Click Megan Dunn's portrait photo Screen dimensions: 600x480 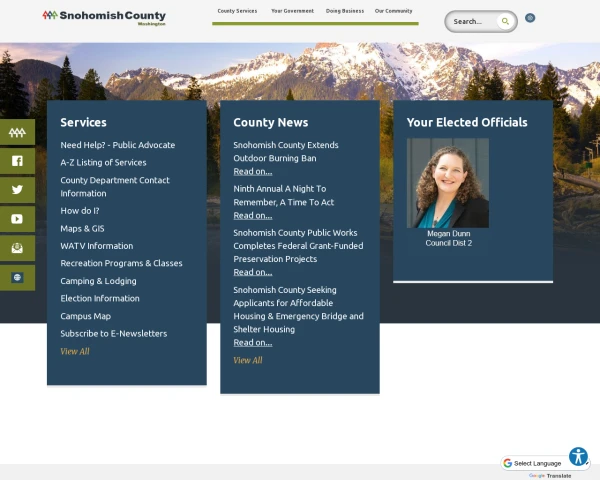click(448, 183)
